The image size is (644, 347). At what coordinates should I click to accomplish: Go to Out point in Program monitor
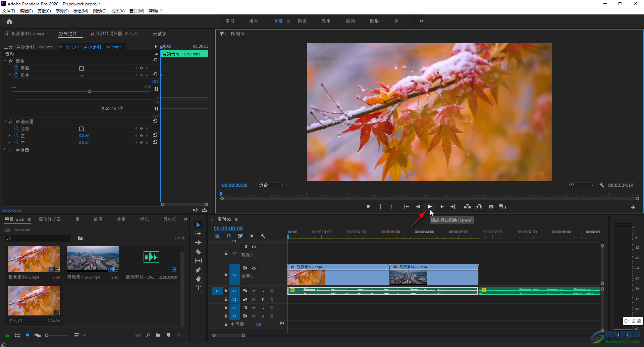(x=453, y=207)
